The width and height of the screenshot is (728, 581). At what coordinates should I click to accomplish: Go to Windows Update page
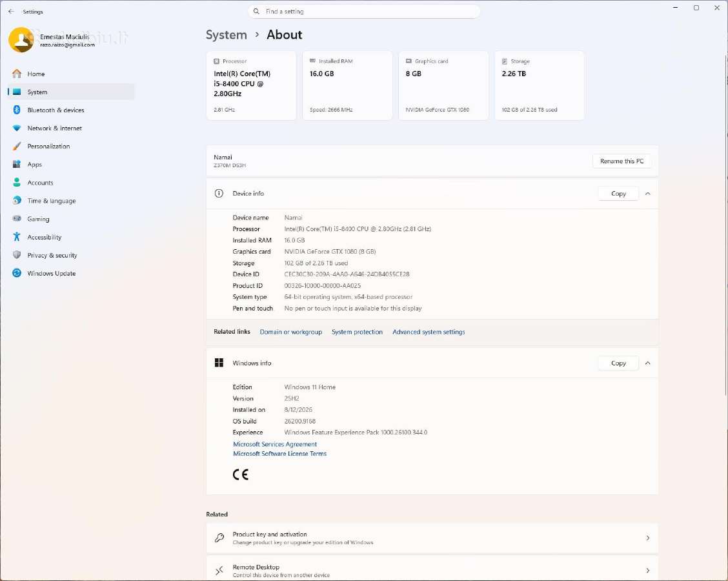coord(71,272)
